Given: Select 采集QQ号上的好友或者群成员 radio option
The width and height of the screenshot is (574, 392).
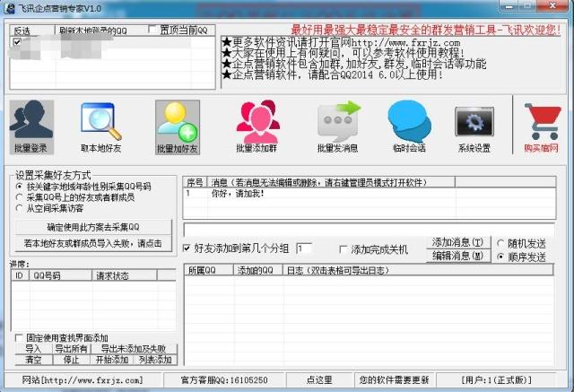Looking at the screenshot, I should tap(20, 197).
